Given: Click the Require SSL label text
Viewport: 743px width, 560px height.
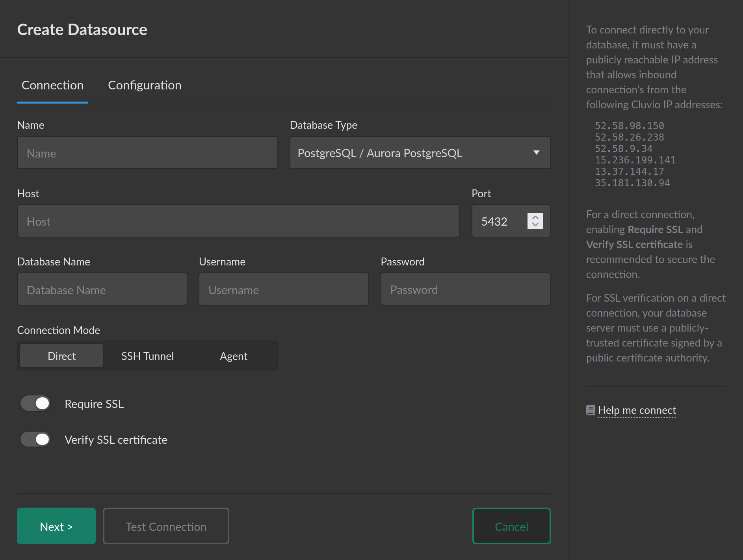Looking at the screenshot, I should click(x=94, y=404).
